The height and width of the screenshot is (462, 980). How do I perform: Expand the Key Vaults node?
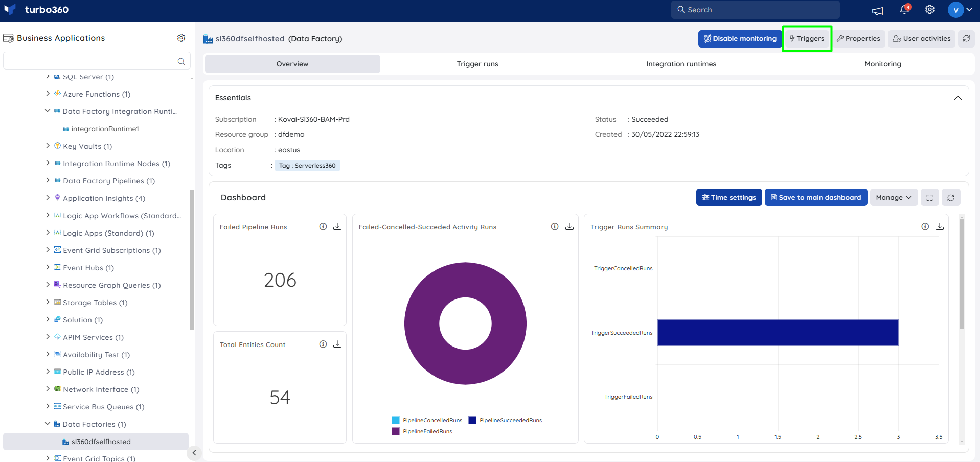[48, 146]
